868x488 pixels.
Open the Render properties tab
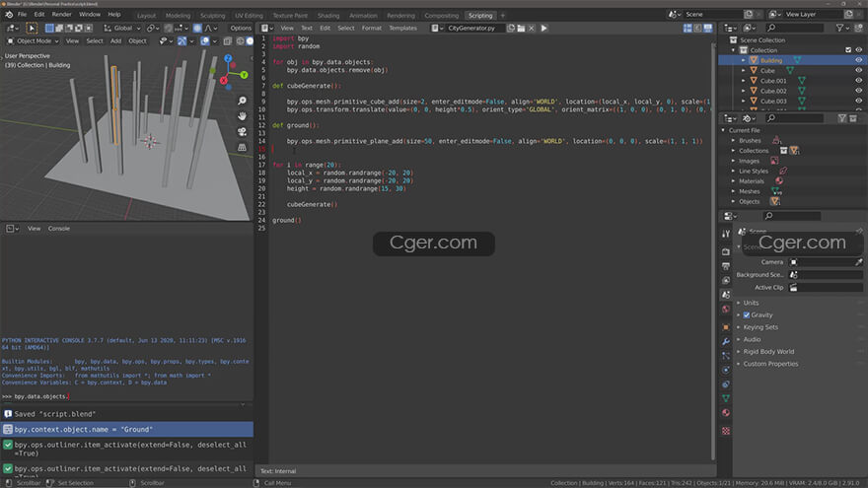[726, 251]
